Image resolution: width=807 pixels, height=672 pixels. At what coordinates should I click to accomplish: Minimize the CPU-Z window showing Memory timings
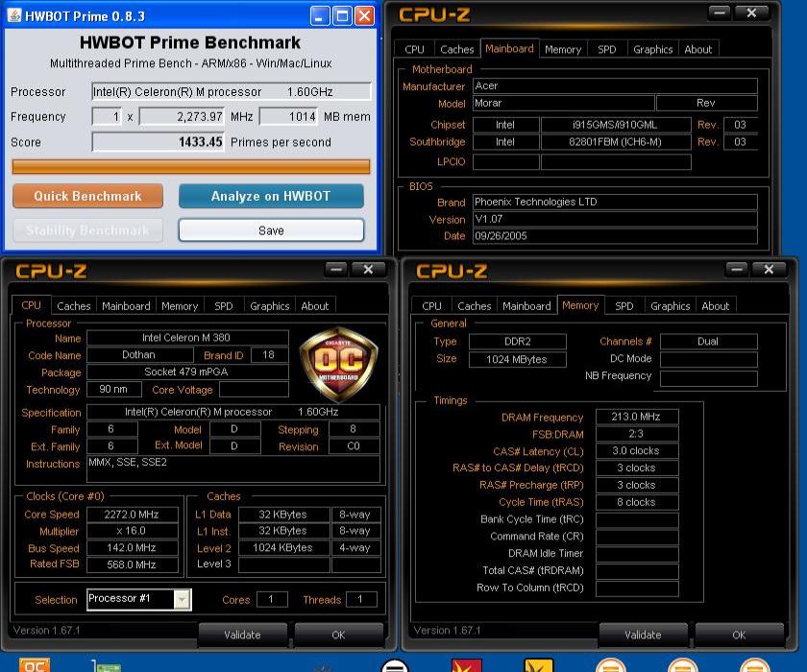(x=737, y=269)
